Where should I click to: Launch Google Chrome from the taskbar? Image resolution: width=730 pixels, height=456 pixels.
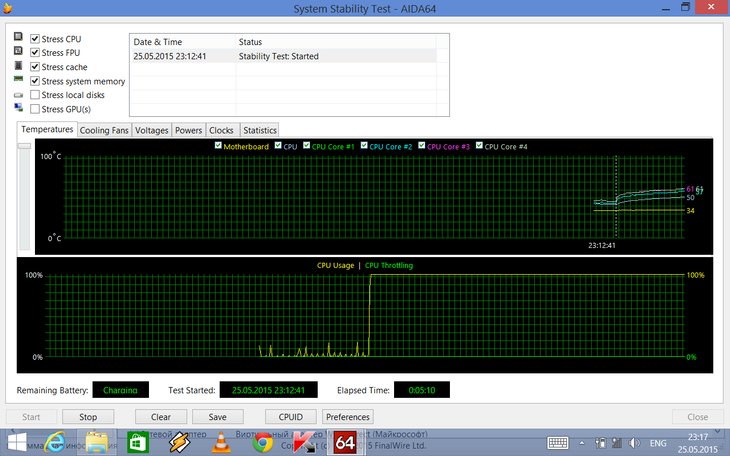tap(262, 442)
